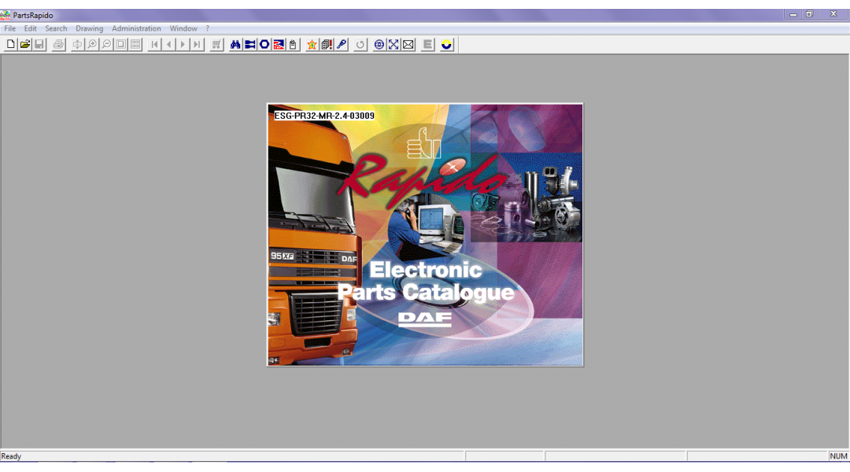This screenshot has width=850, height=472.
Task: Click the zoom out magnifier icon
Action: pos(107,44)
